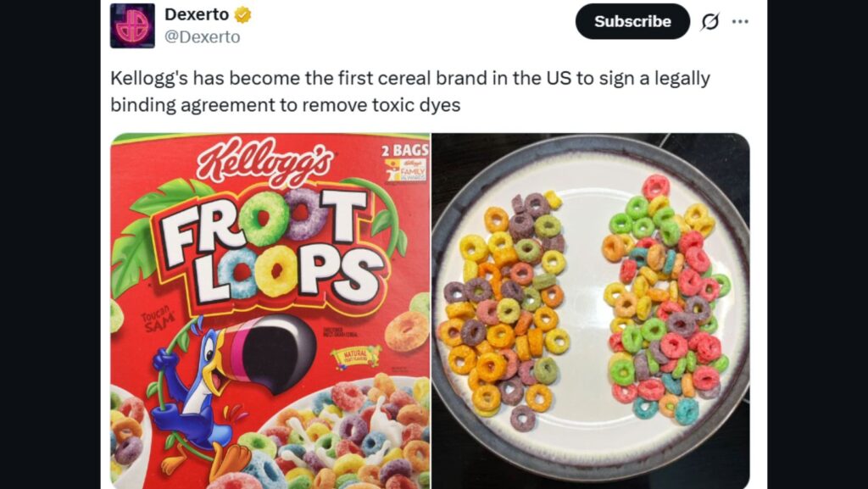Click the 2 BAGS label on the box
The image size is (868, 489).
click(x=405, y=150)
